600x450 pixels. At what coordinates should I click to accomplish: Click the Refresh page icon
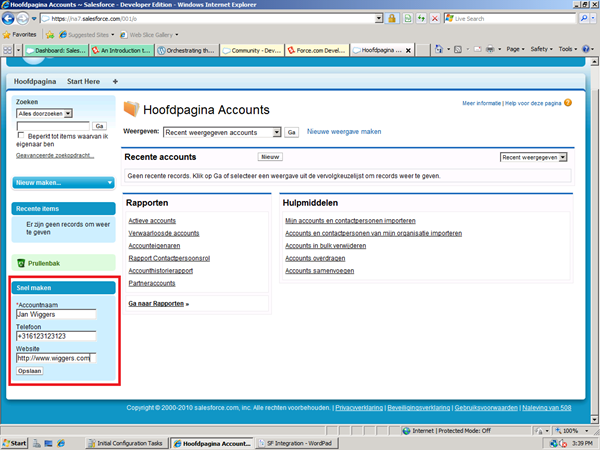coord(421,18)
